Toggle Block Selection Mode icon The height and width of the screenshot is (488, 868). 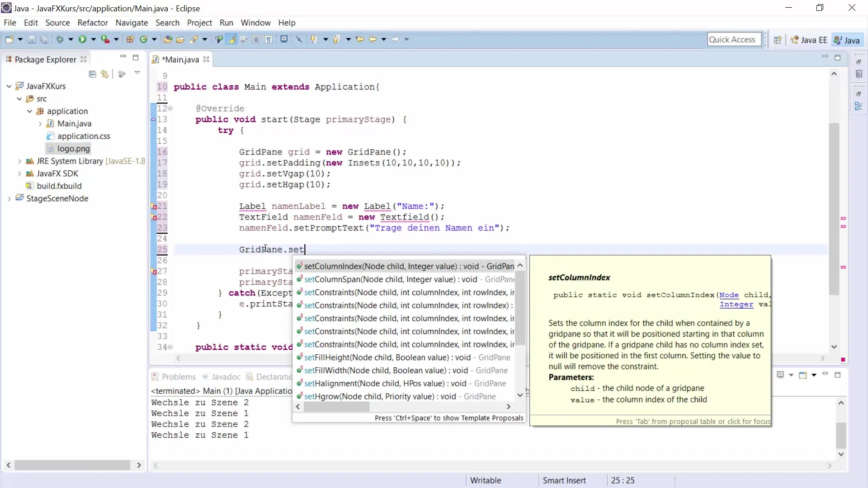[256, 39]
